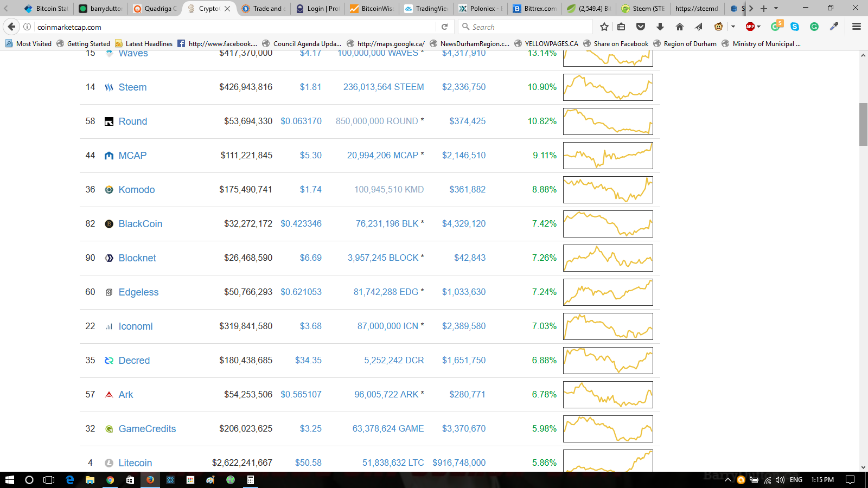
Task: Click the Komodo coin logo icon
Action: (x=109, y=190)
